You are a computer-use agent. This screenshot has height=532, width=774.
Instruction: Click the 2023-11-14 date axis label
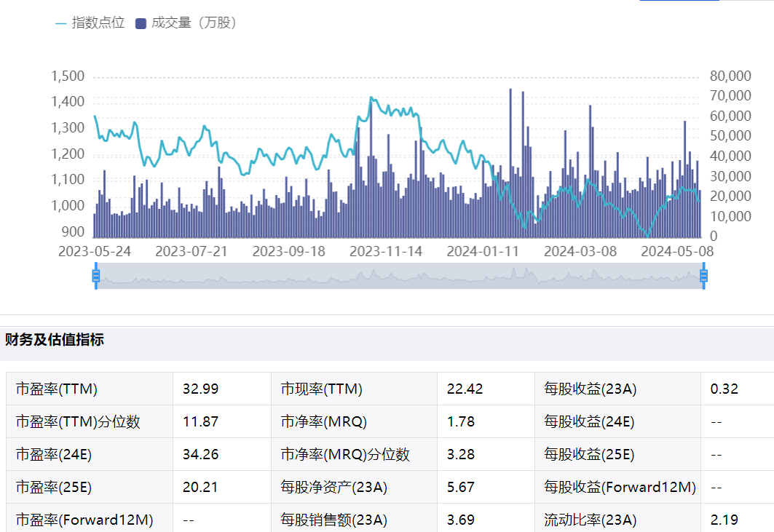tap(386, 251)
